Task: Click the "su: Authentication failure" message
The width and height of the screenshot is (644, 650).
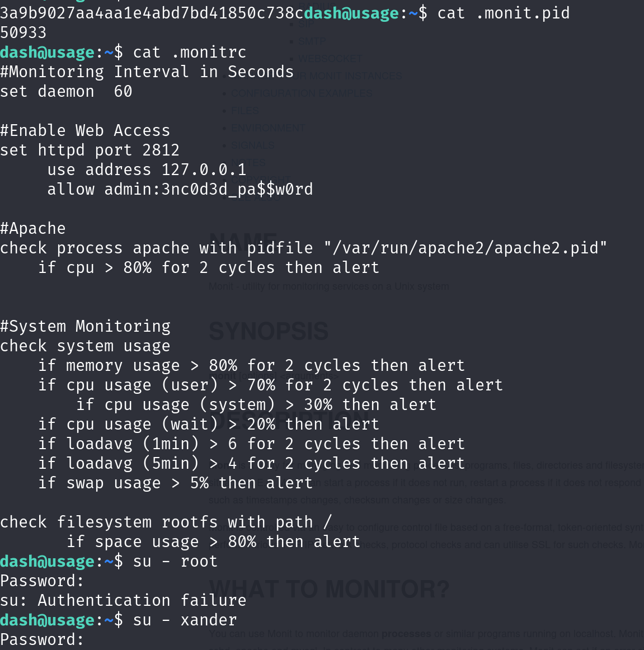Action: [123, 601]
